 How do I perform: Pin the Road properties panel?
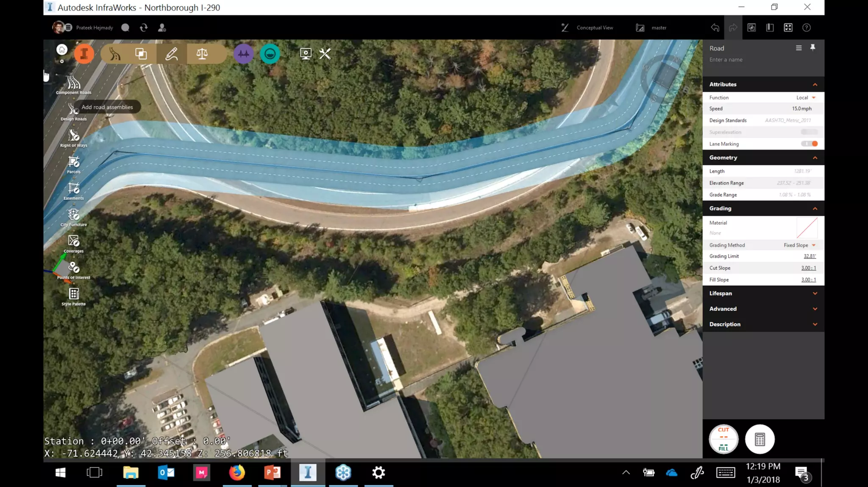812,47
